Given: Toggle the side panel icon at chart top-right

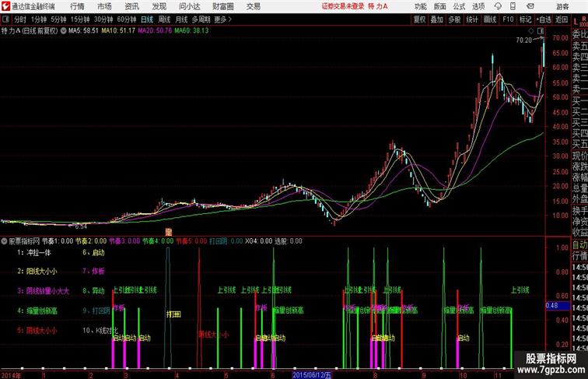Looking at the screenshot, I should tap(541, 31).
